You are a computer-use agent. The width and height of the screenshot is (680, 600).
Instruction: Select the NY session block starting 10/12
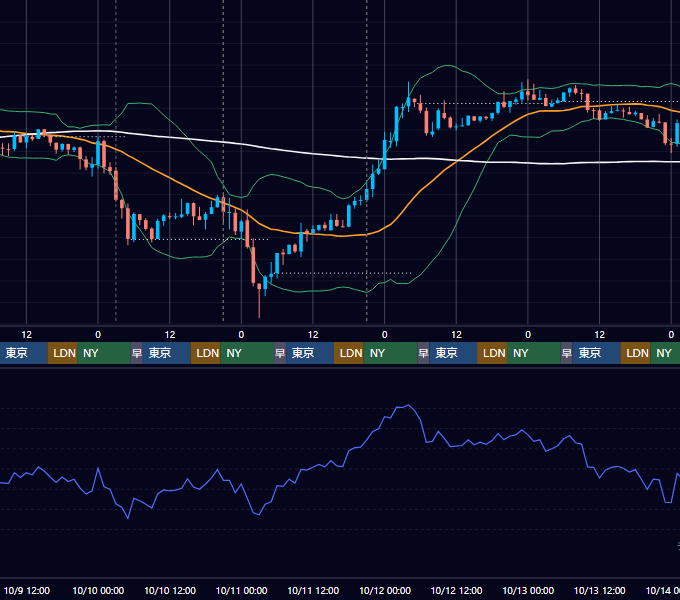point(534,353)
